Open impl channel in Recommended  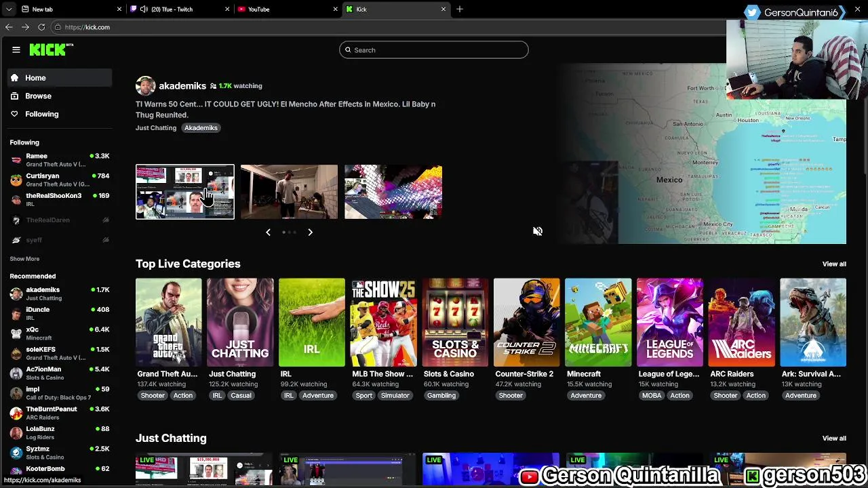point(60,393)
